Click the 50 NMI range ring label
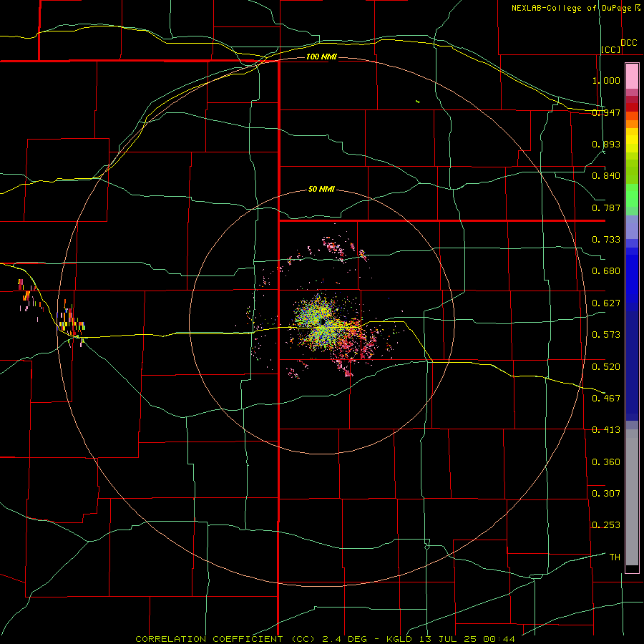This screenshot has height=644, width=644. [321, 189]
